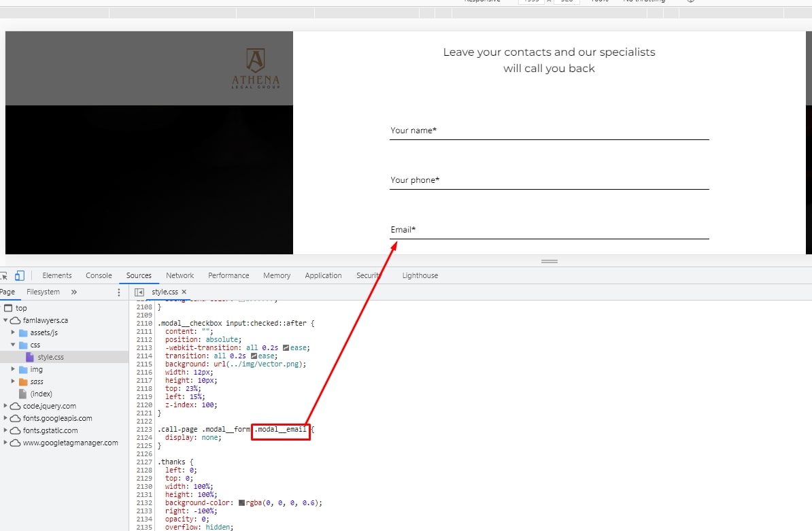Expand the sass folder
812x531 pixels.
pyautogui.click(x=13, y=381)
